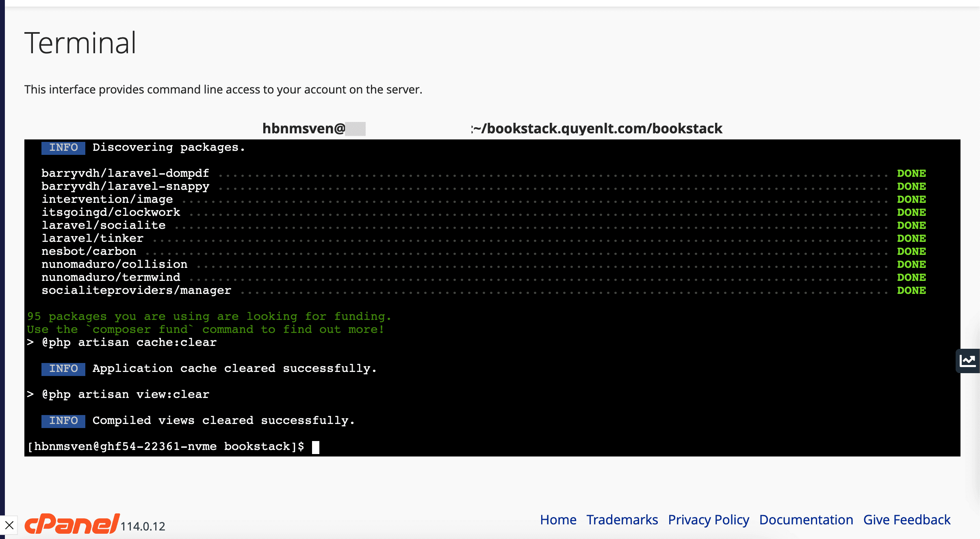The width and height of the screenshot is (980, 539).
Task: Click the hbnmsven@ username in terminal title
Action: [x=304, y=128]
